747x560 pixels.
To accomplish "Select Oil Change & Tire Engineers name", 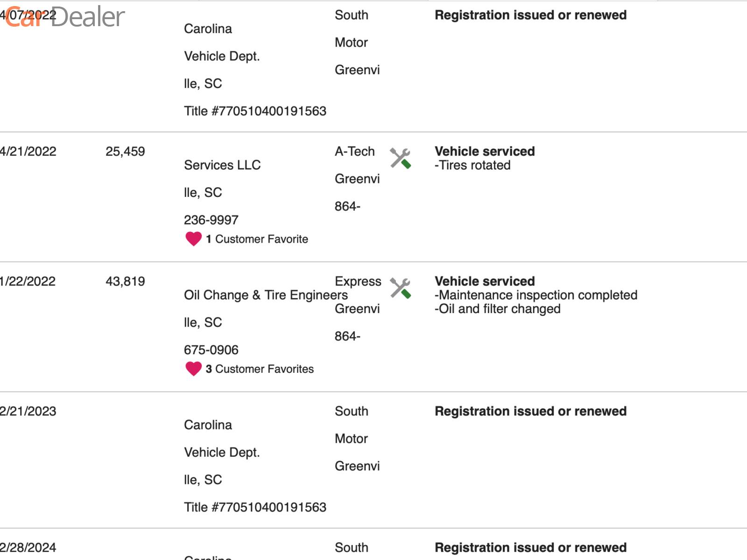I will click(266, 295).
